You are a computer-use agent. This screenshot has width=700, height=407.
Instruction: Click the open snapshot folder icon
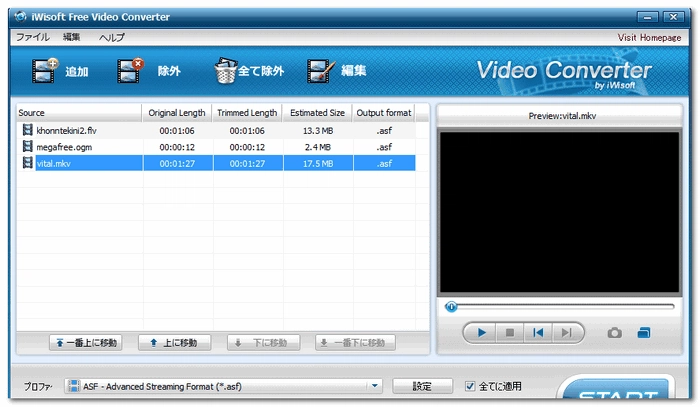(643, 333)
